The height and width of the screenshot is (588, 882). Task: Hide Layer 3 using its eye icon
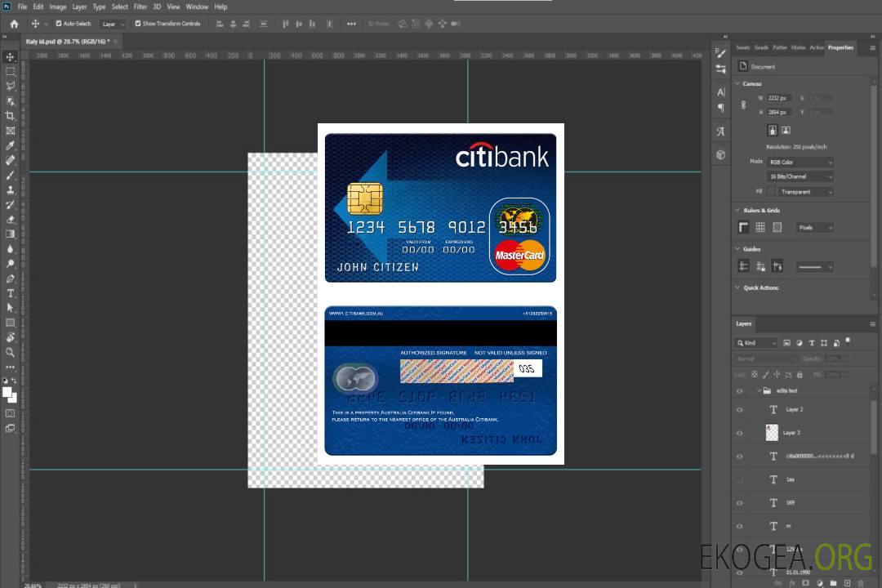coord(740,434)
